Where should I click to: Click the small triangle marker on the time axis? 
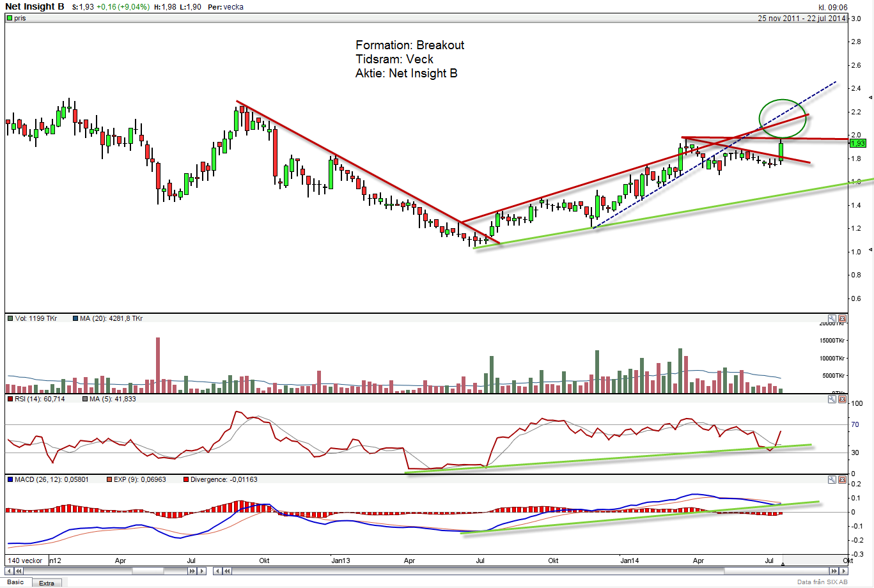pyautogui.click(x=783, y=563)
